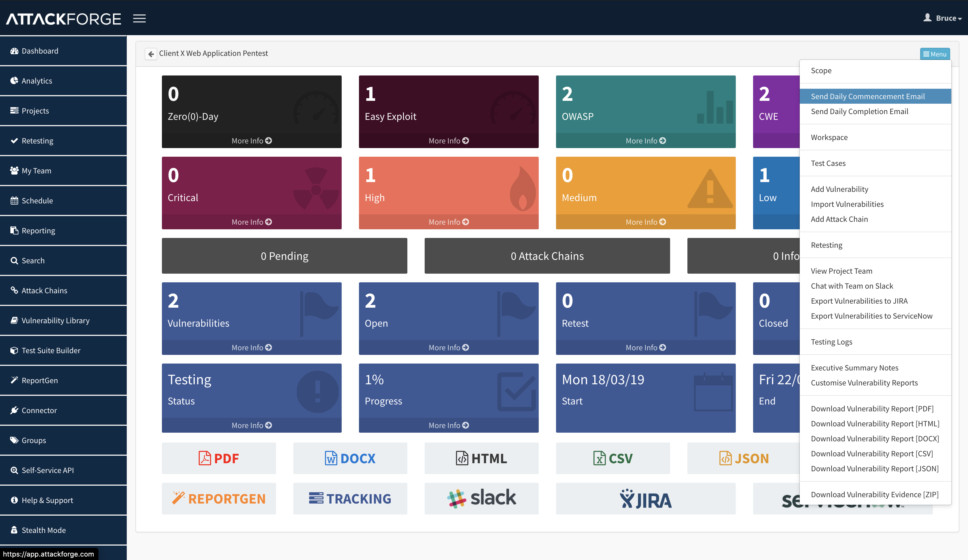Click the AttackForge logo
The height and width of the screenshot is (560, 968).
coord(63,18)
